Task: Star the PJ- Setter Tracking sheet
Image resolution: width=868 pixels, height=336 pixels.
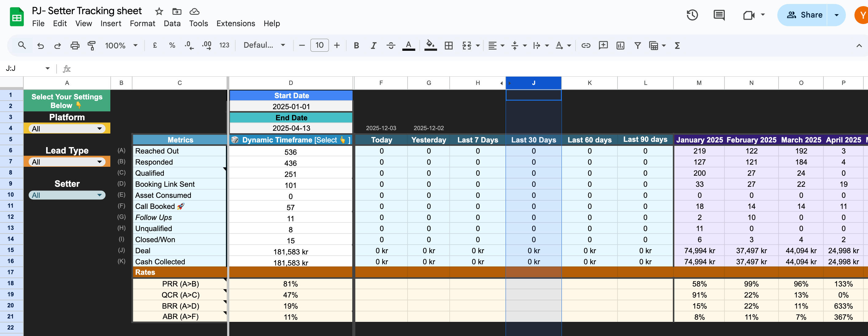Action: point(159,11)
